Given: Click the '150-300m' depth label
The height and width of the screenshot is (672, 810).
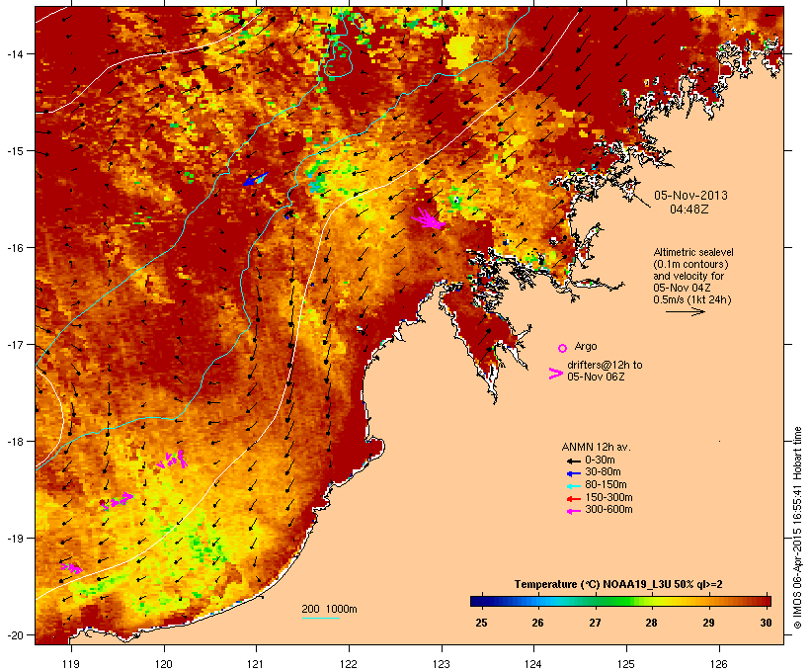Looking at the screenshot, I should click(x=608, y=497).
